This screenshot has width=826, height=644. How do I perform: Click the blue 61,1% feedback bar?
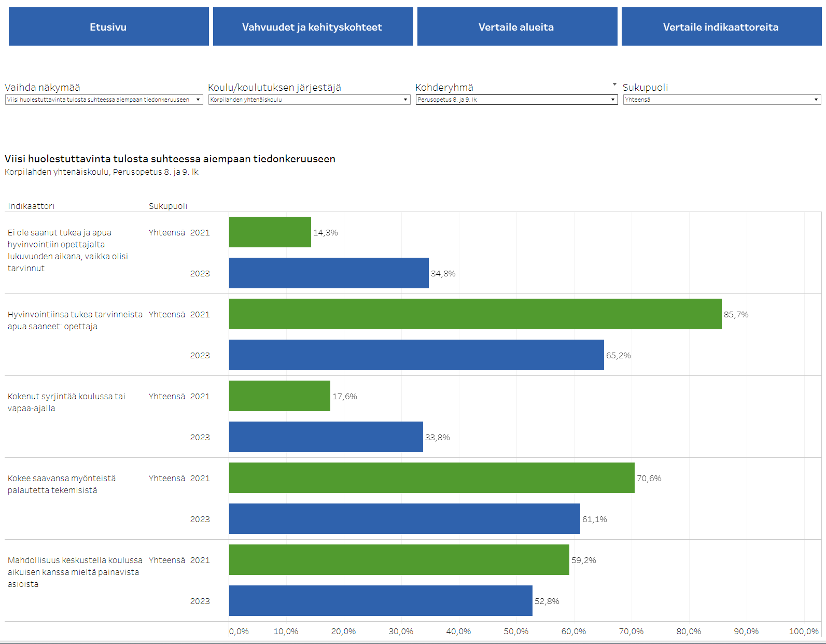pos(404,519)
